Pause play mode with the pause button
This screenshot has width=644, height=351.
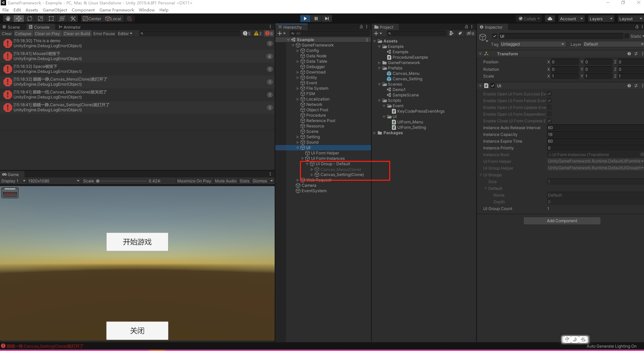coord(316,19)
